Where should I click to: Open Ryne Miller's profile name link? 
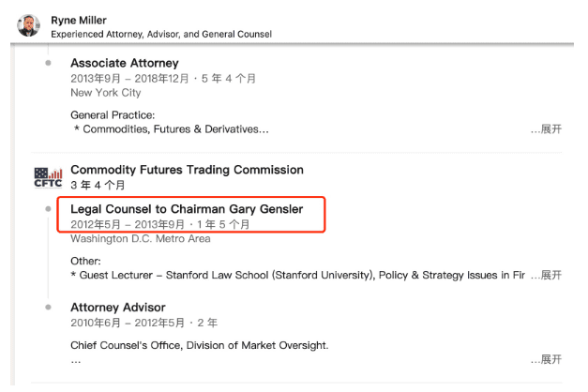[x=79, y=20]
